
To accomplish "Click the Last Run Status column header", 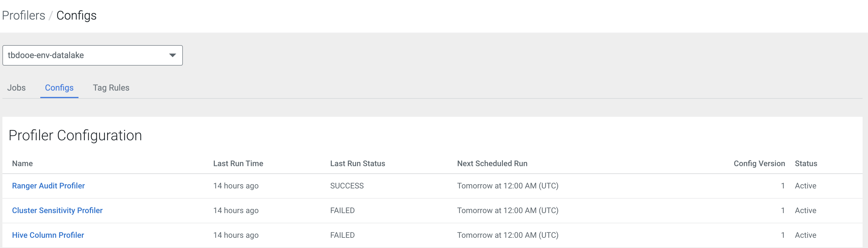I will coord(357,164).
